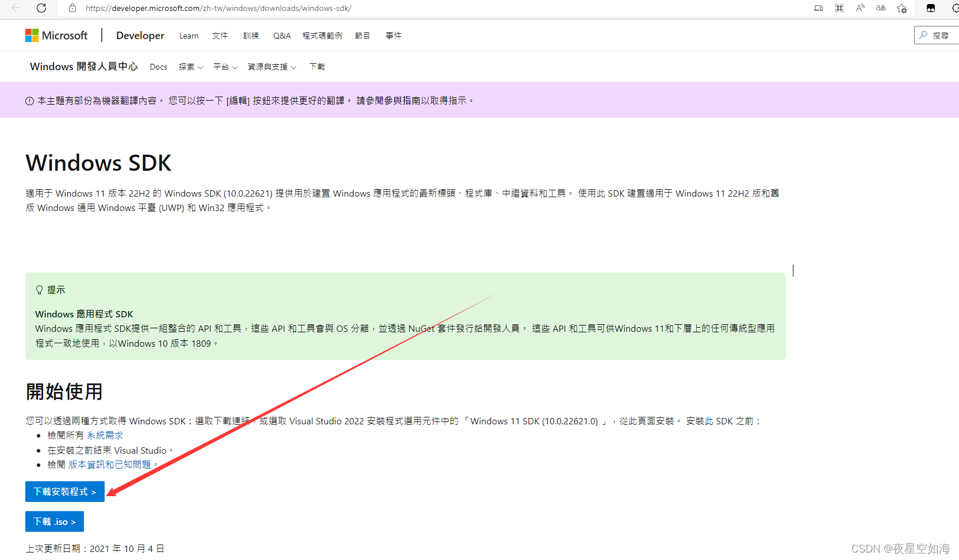The width and height of the screenshot is (959, 560).
Task: Open the 平台 dropdown
Action: point(224,67)
